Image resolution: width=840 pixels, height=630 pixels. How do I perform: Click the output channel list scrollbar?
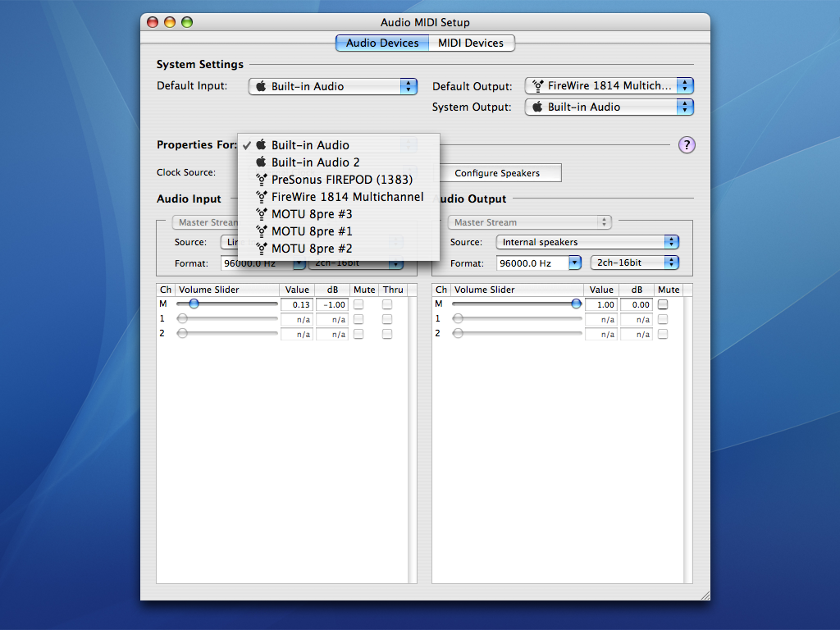[x=688, y=440]
